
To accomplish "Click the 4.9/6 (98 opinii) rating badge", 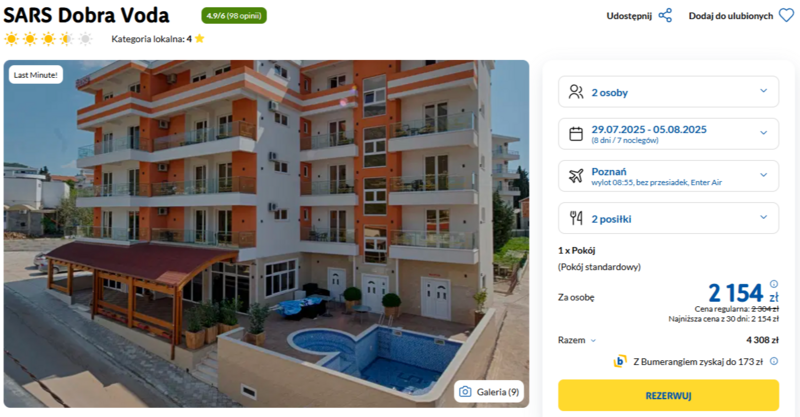I will pos(234,16).
